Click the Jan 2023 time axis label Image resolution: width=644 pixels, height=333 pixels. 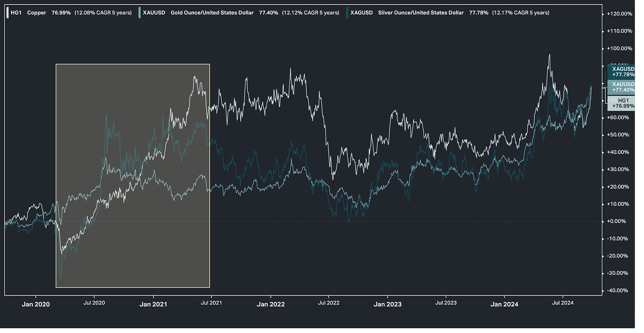(x=387, y=304)
